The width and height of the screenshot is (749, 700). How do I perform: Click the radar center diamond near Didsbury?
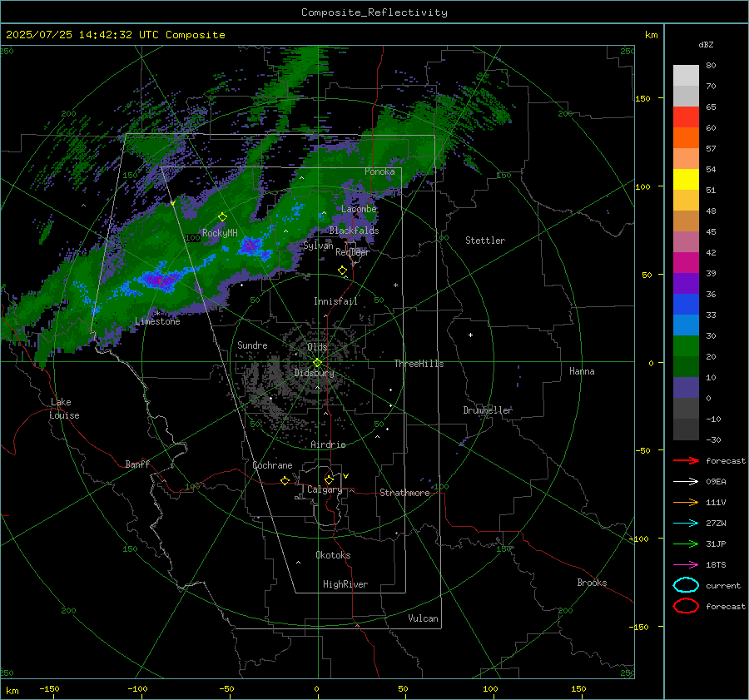coord(317,363)
